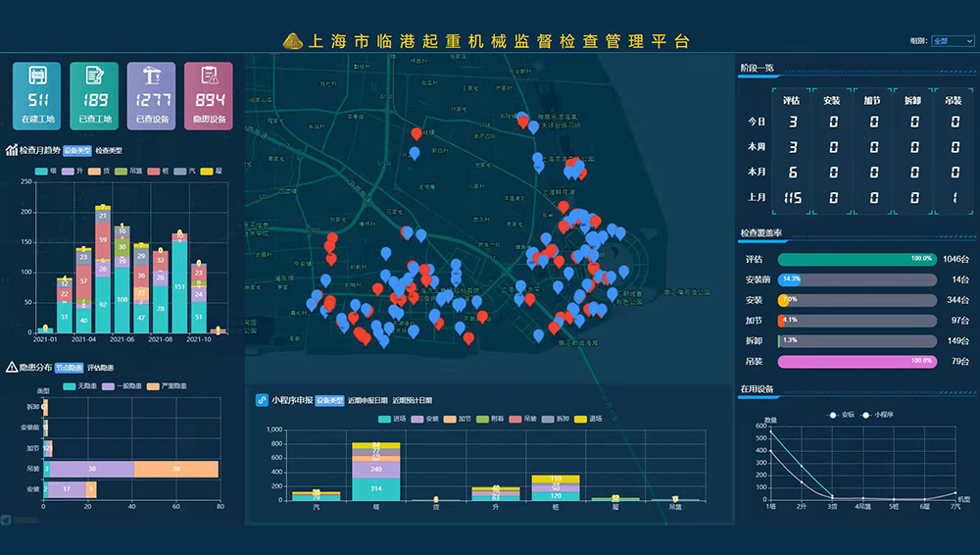Screen dimensions: 980x555
Task: Select 近期申报日期 tab in 小程序申报
Action: pos(367,400)
